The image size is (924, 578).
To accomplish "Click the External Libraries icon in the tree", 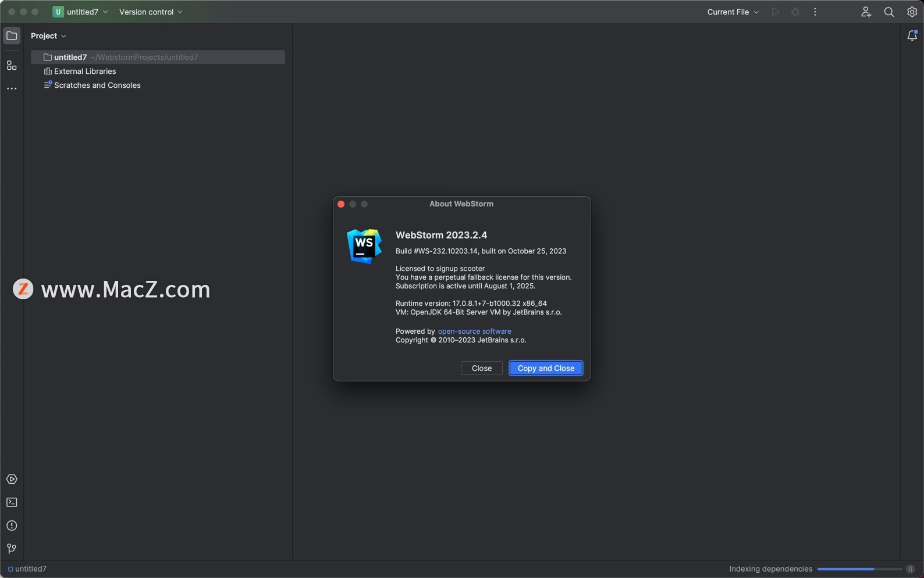I will coord(48,71).
